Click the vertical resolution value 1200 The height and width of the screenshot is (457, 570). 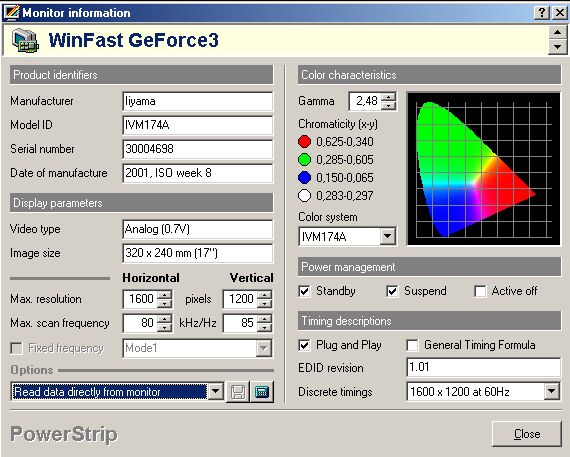(240, 299)
